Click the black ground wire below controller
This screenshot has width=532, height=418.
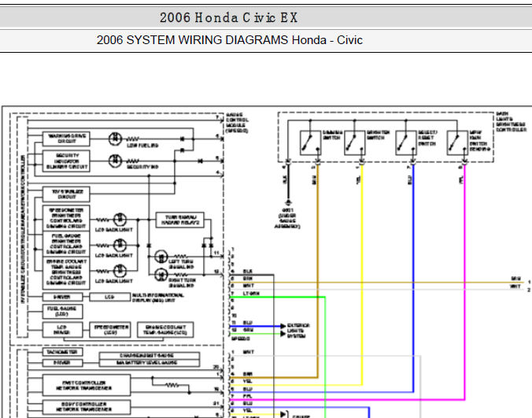click(x=288, y=183)
